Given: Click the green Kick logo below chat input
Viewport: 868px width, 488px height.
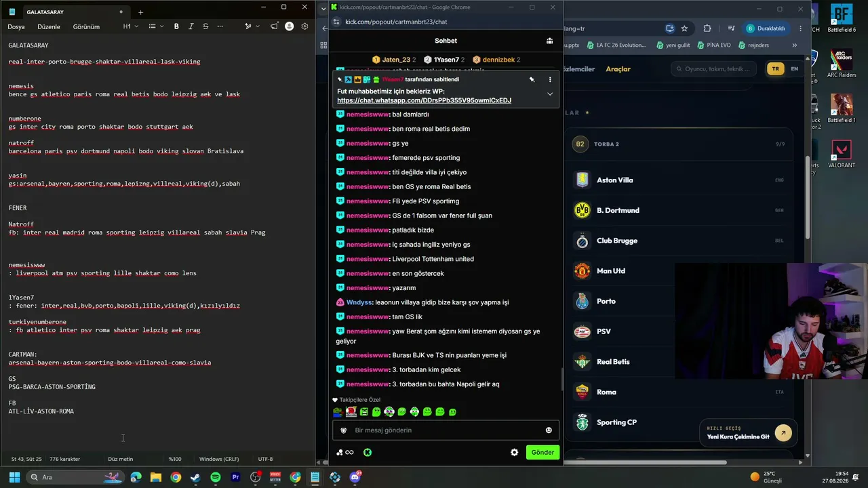Looking at the screenshot, I should pyautogui.click(x=368, y=452).
